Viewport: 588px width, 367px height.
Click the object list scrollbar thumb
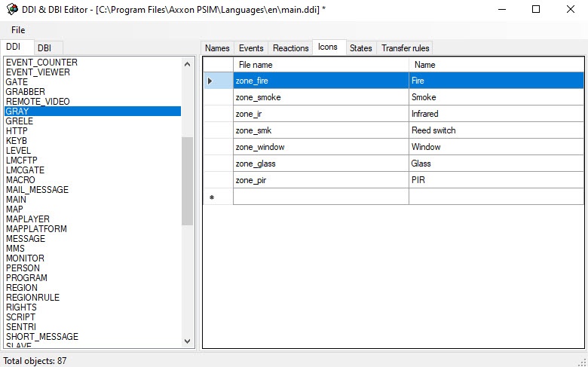(x=187, y=181)
